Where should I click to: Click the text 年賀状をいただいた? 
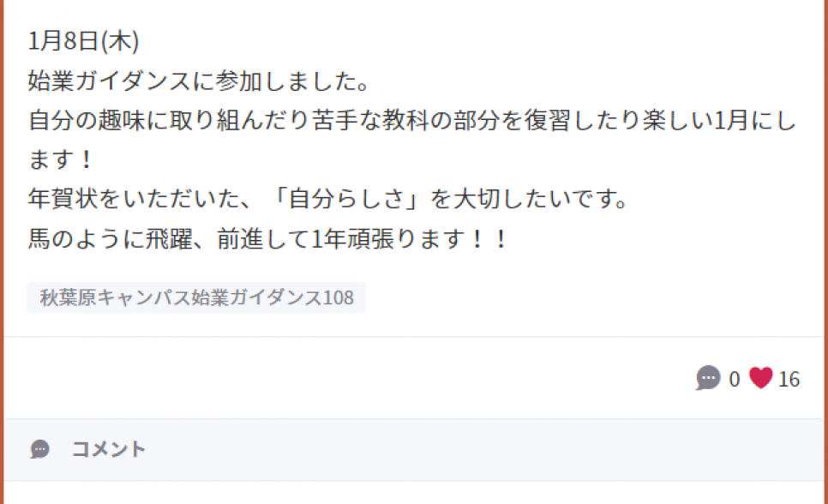click(134, 199)
